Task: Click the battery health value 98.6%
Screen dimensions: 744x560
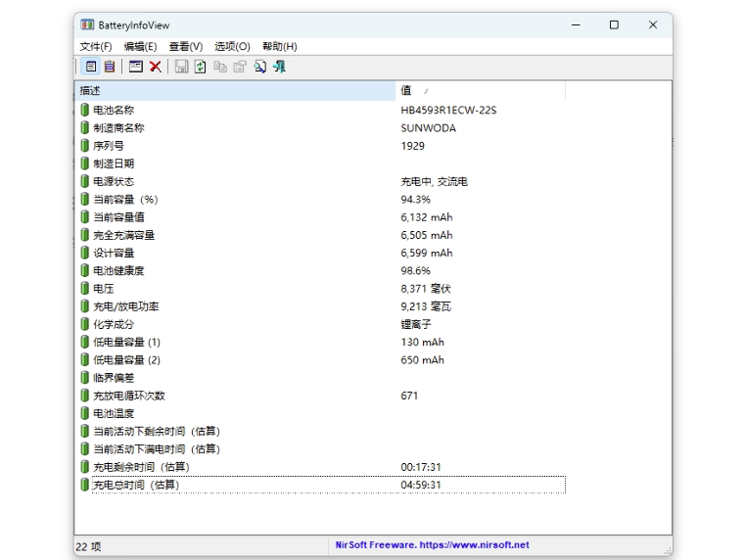Action: click(415, 270)
